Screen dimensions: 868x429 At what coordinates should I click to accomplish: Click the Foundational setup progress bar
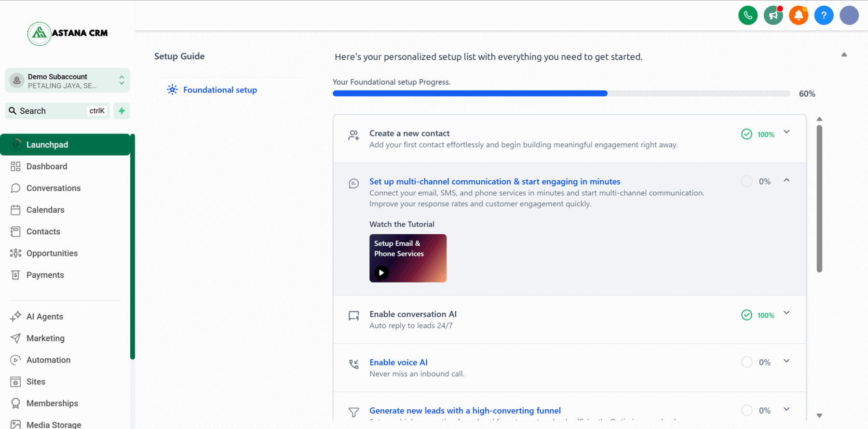561,94
